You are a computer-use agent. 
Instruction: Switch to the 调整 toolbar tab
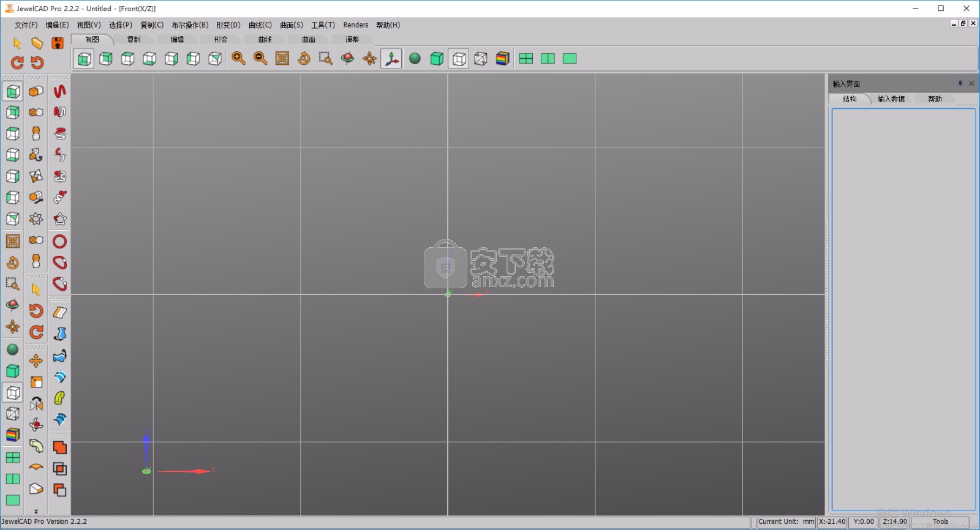click(352, 39)
